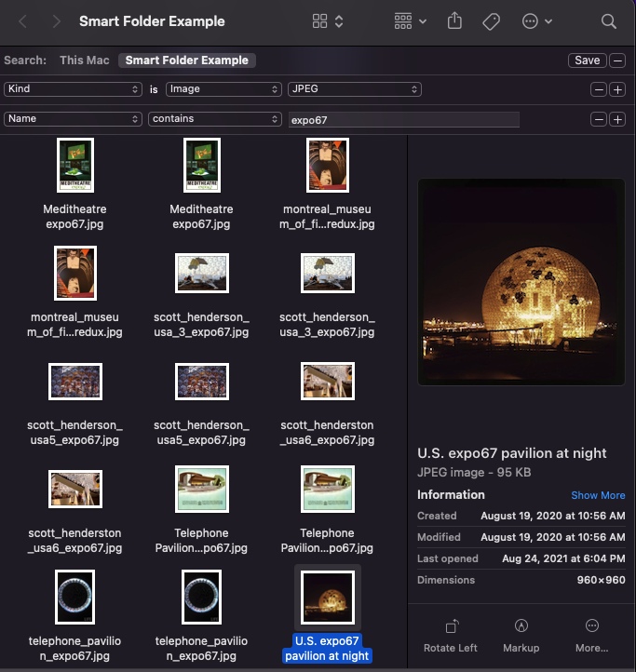Open Markup tool in preview pane
The width and height of the screenshot is (636, 672).
[521, 626]
